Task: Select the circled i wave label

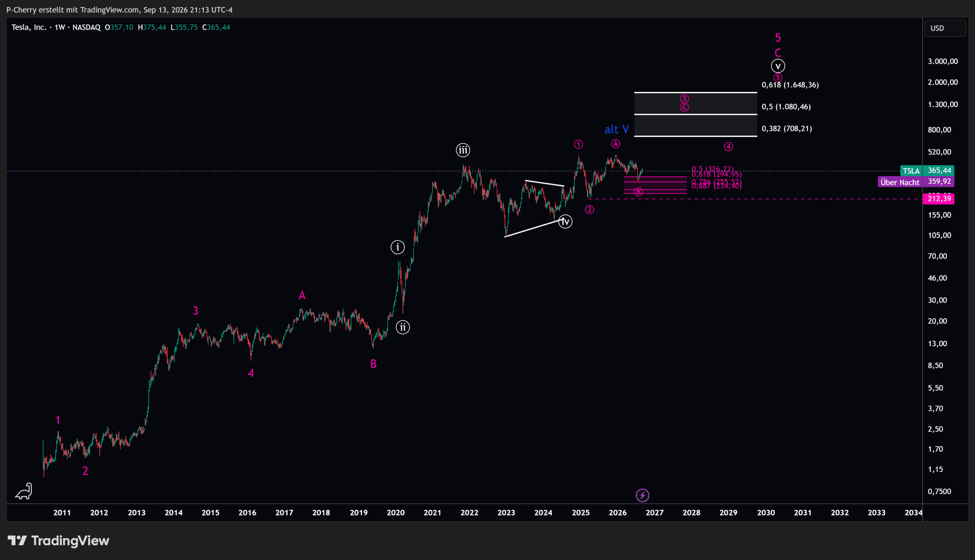Action: pyautogui.click(x=398, y=247)
